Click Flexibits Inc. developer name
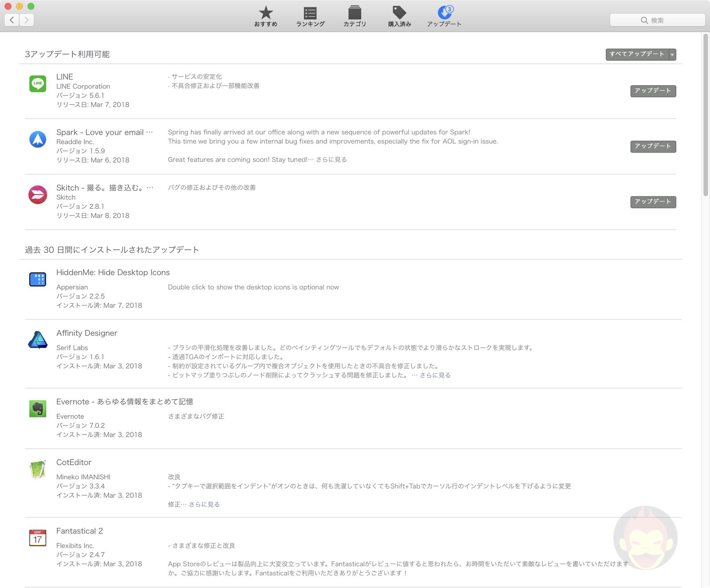710x588 pixels. click(75, 546)
